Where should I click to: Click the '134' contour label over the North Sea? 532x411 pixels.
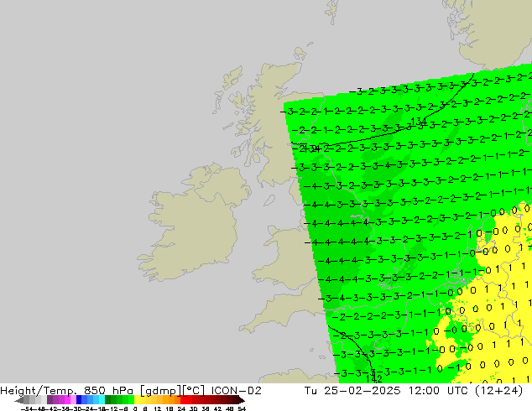(x=419, y=122)
